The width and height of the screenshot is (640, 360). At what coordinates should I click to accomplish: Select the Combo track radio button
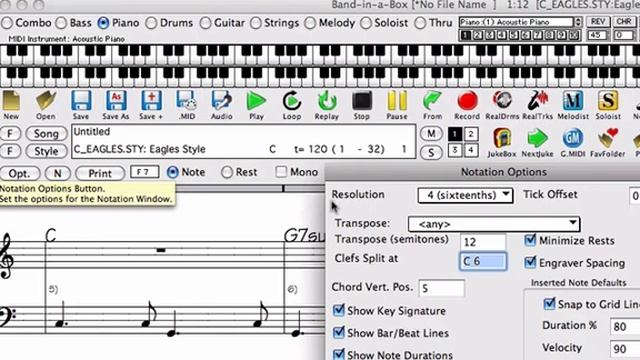click(7, 23)
